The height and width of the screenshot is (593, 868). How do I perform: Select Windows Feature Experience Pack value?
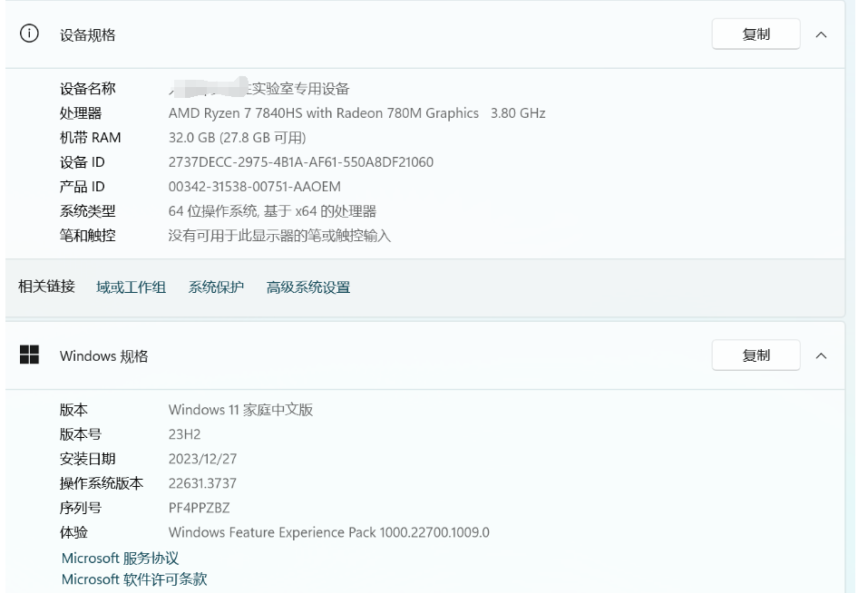pos(329,532)
